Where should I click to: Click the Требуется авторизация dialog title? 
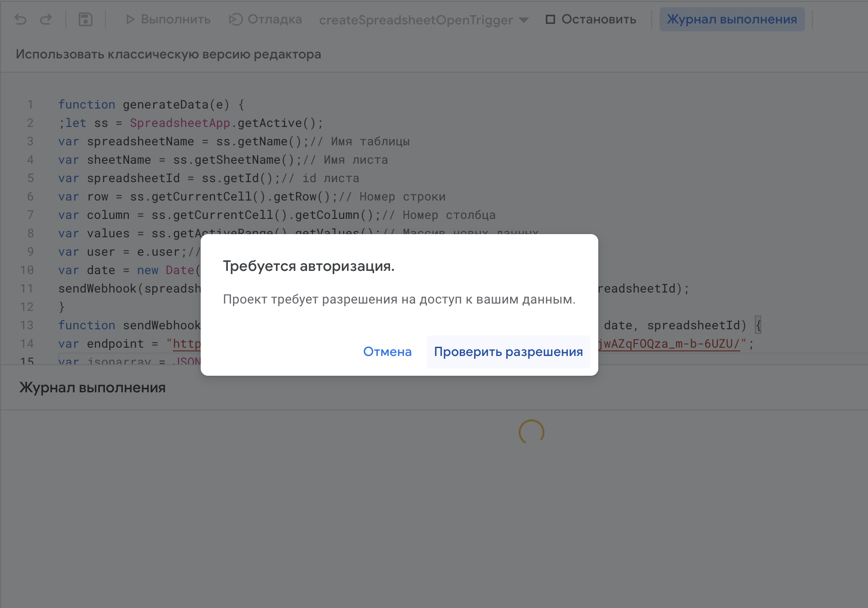[x=309, y=266]
